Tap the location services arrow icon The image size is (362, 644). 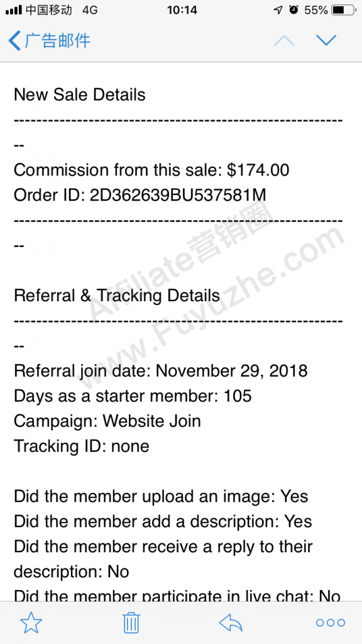click(278, 10)
